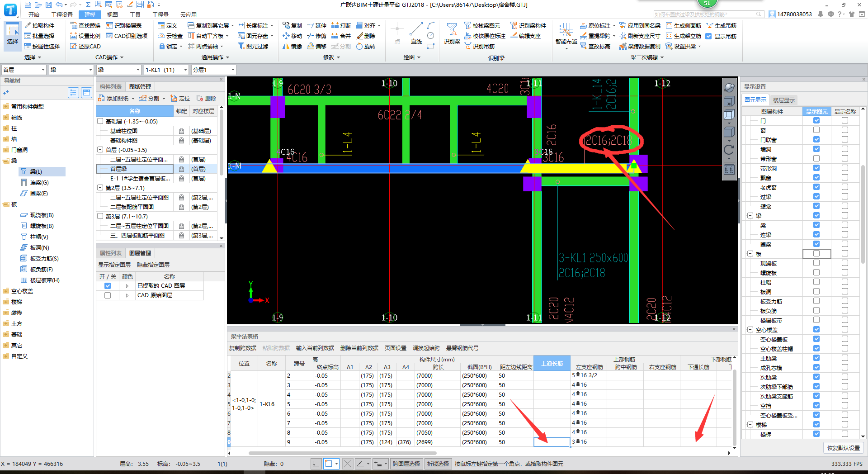This screenshot has height=474, width=868.
Task: Click the 上通长筋 cell of span 9
Action: point(552,442)
